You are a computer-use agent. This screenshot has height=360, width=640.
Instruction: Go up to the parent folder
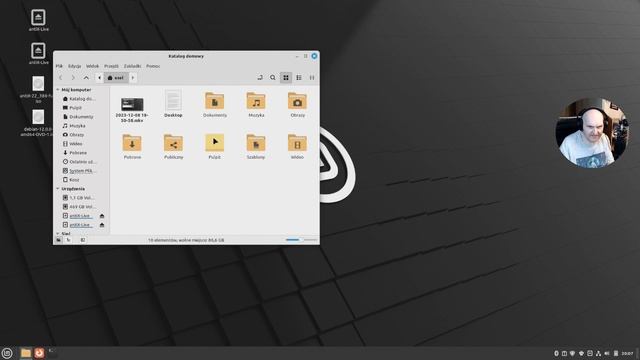(86, 78)
